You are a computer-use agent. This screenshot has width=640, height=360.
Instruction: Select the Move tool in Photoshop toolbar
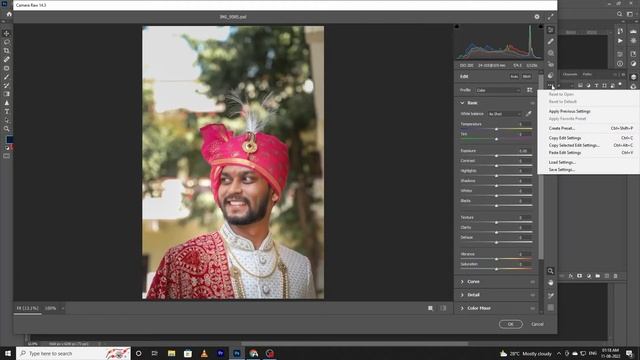7,33
